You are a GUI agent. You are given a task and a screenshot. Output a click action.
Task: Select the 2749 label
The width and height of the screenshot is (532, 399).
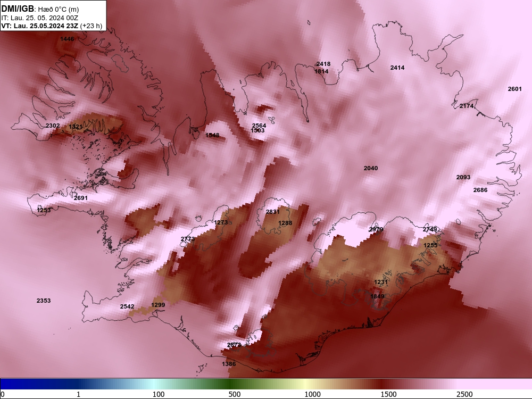coord(430,229)
